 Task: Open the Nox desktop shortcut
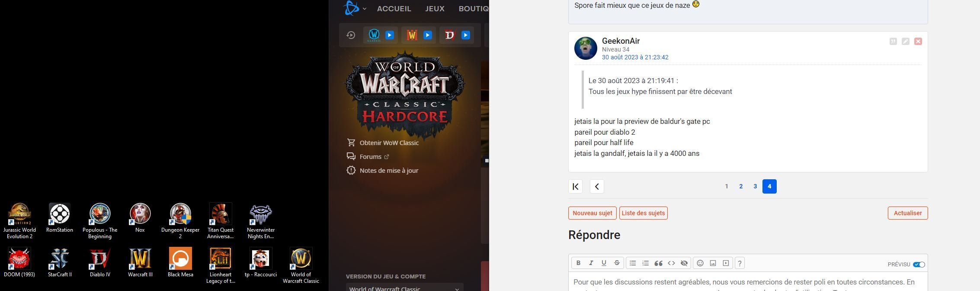tap(140, 218)
